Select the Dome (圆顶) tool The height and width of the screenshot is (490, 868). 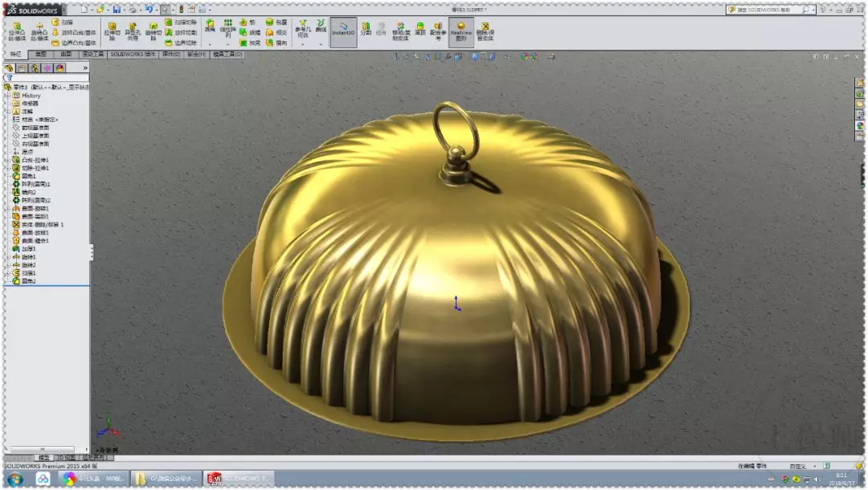420,29
